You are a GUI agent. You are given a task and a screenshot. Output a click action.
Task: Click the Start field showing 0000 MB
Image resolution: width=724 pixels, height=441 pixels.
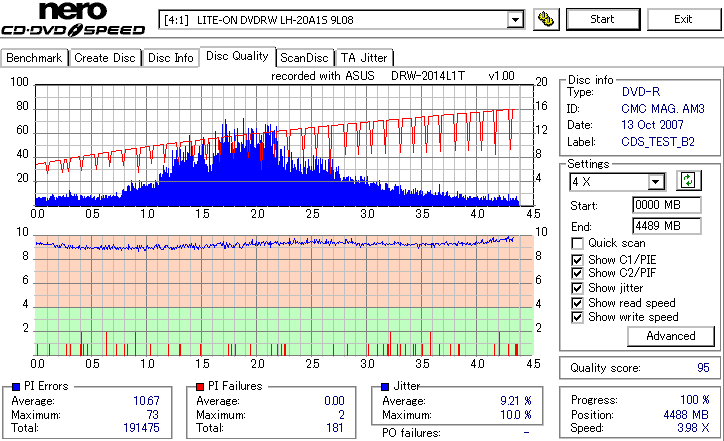[x=666, y=205]
